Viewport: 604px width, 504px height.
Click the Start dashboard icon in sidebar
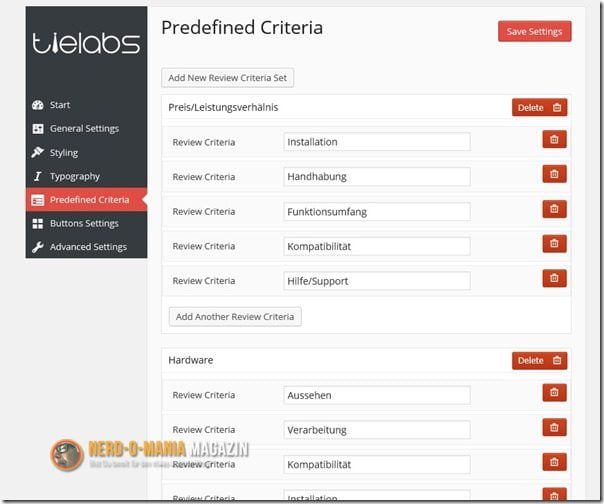tap(38, 105)
